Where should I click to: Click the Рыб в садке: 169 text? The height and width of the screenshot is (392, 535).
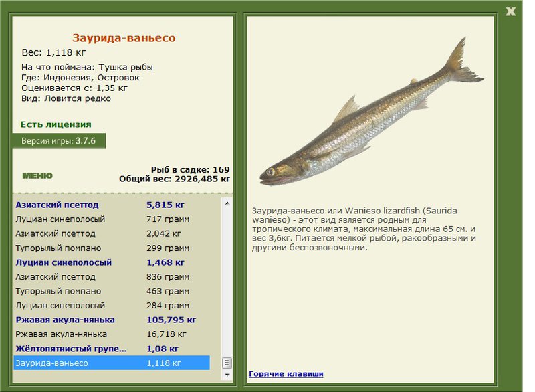click(x=191, y=169)
